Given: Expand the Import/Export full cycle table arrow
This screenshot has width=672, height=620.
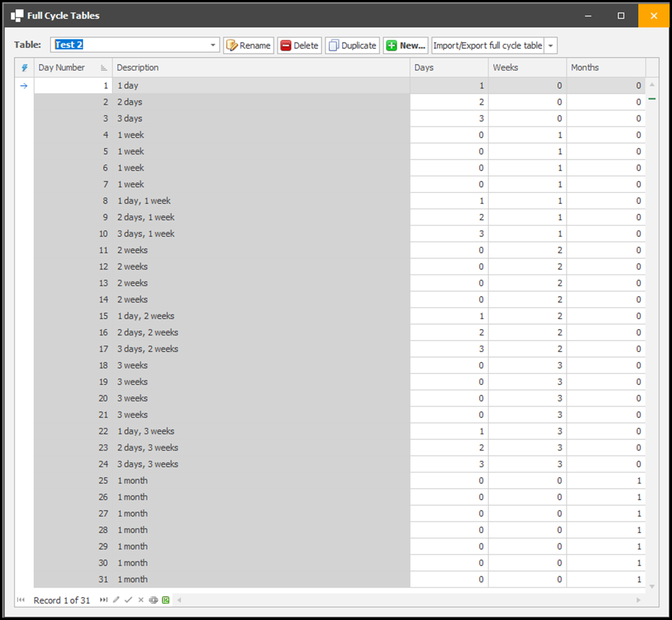Looking at the screenshot, I should pos(550,46).
